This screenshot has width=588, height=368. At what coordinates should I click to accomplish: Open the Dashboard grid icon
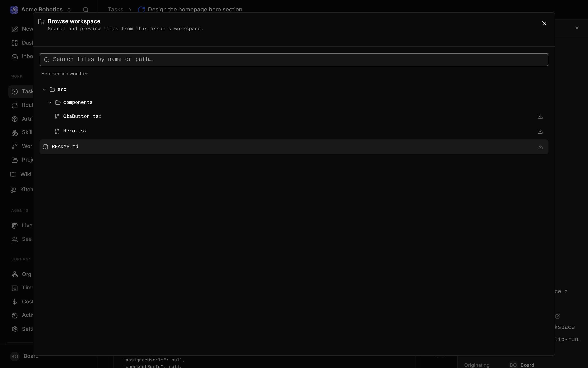pyautogui.click(x=14, y=43)
